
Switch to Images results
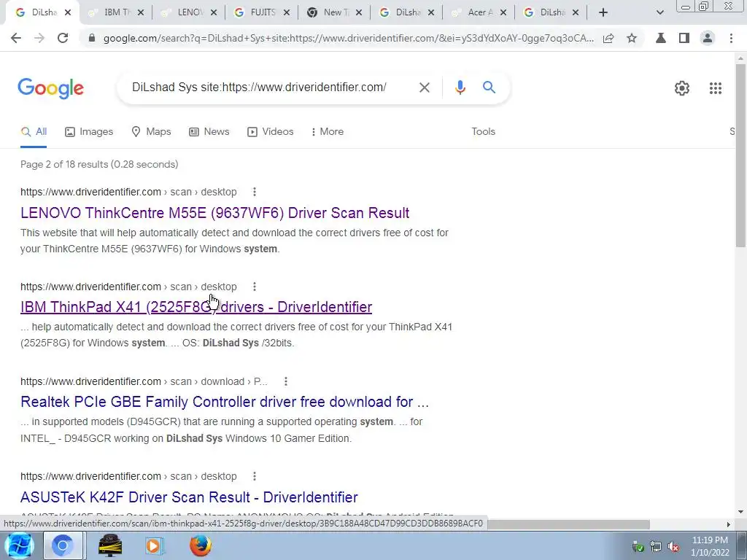89,132
